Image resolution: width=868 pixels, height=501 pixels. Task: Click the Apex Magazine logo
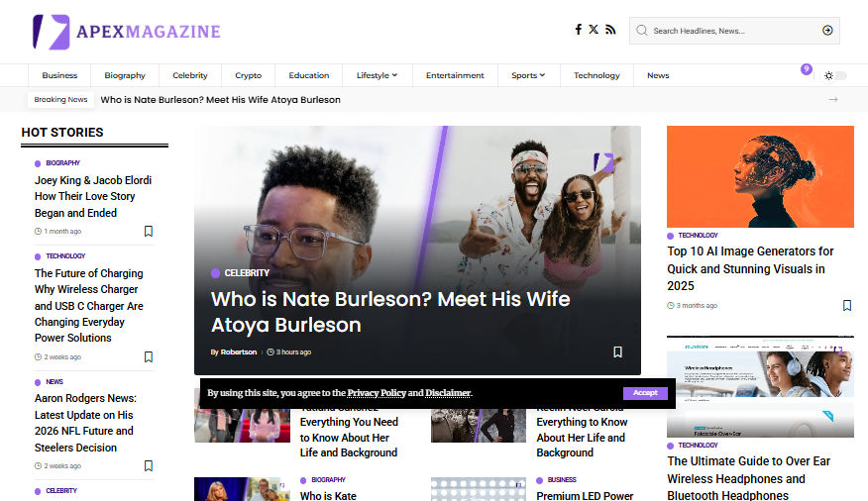click(126, 32)
